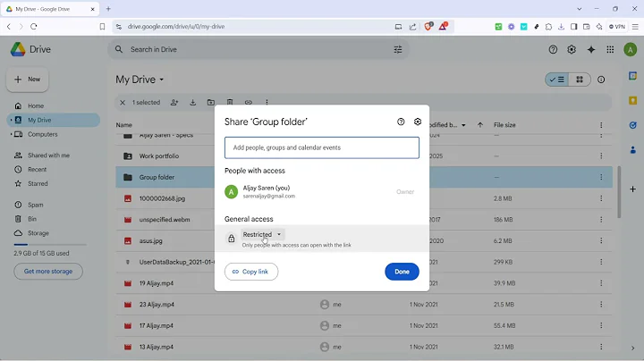Screen dimensions: 644x361
Task: Open advanced search filter options
Action: pyautogui.click(x=398, y=50)
